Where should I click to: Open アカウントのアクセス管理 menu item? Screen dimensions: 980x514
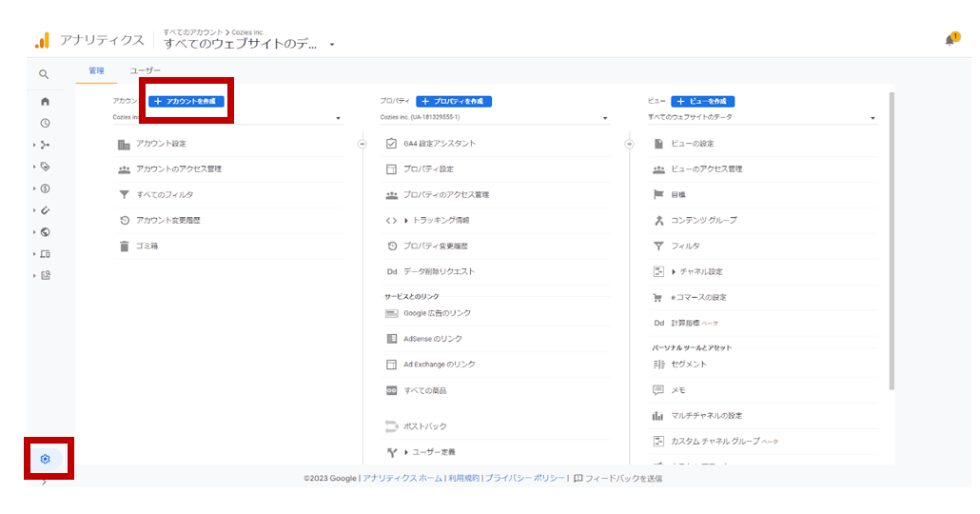228,169
